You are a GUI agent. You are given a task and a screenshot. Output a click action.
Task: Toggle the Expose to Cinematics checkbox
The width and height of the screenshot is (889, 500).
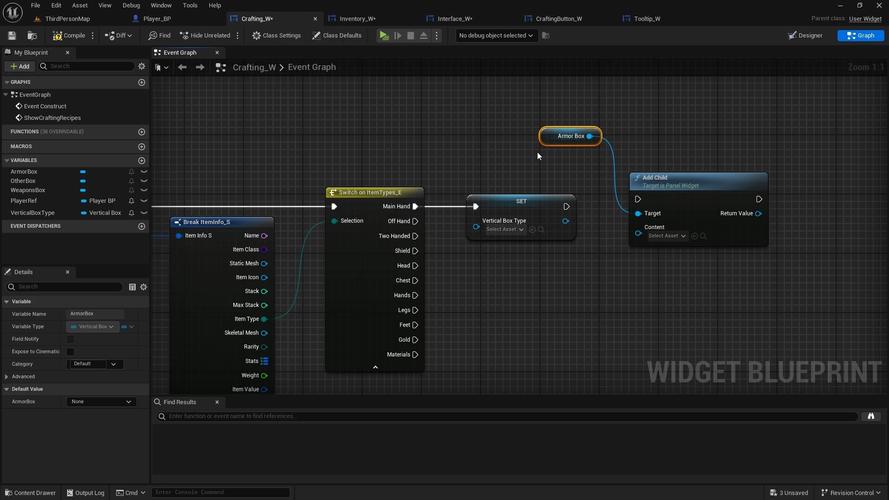coord(70,351)
